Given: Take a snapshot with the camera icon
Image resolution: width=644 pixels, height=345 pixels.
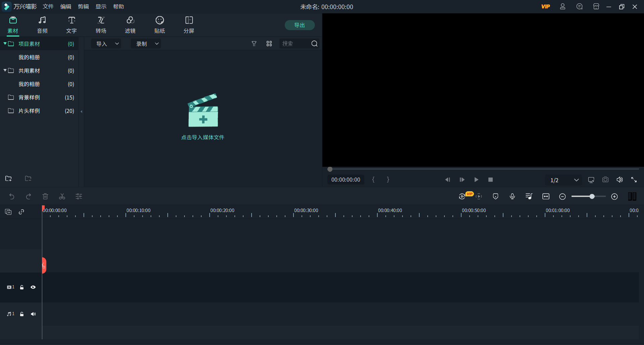Looking at the screenshot, I should tap(605, 180).
